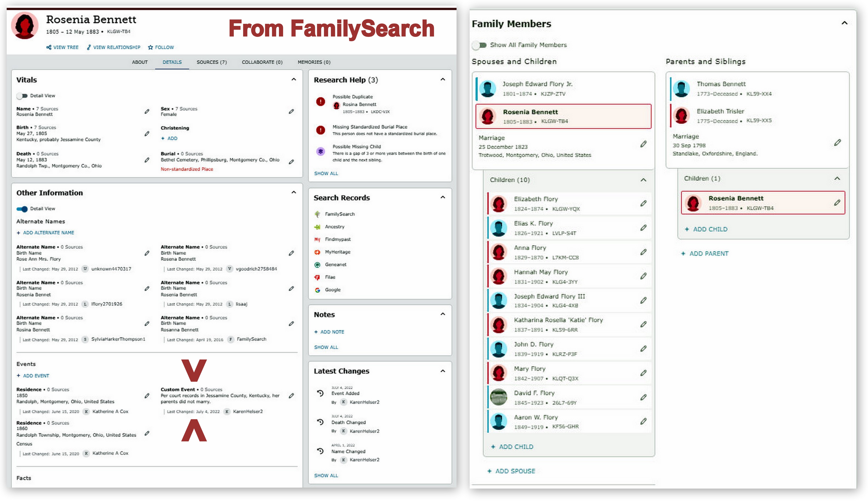Turn off Detail View in Other Information
This screenshot has width=868, height=501.
(22, 209)
